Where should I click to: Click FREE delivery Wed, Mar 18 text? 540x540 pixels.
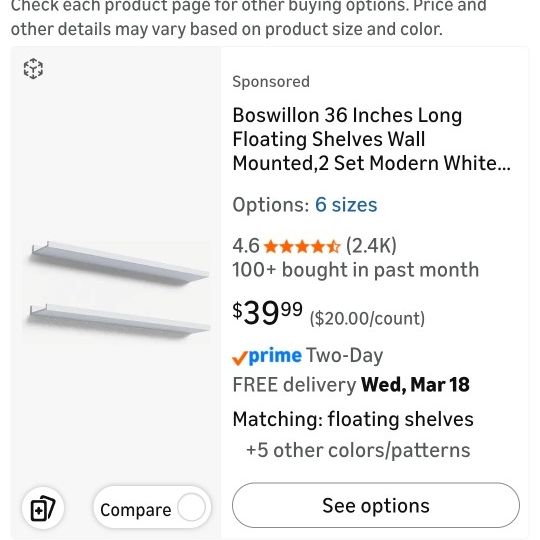pyautogui.click(x=351, y=385)
